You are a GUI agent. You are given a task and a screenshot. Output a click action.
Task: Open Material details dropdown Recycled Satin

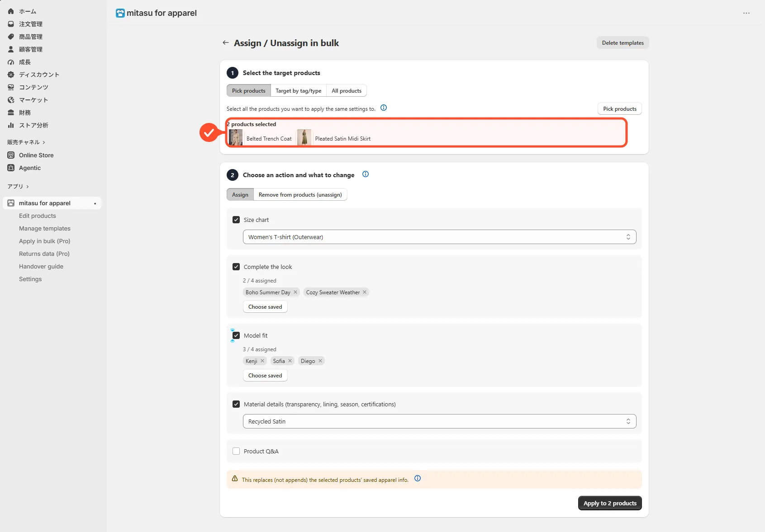pyautogui.click(x=440, y=421)
